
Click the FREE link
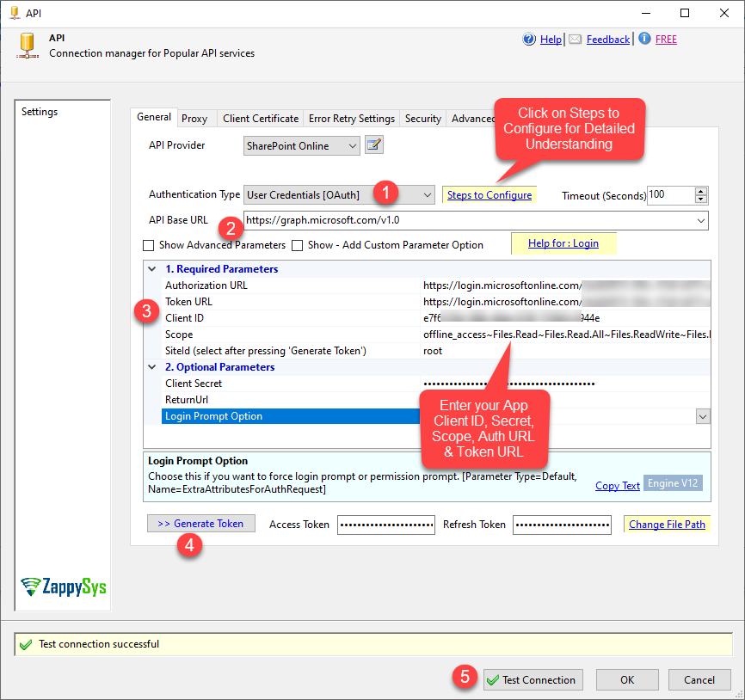pyautogui.click(x=666, y=40)
